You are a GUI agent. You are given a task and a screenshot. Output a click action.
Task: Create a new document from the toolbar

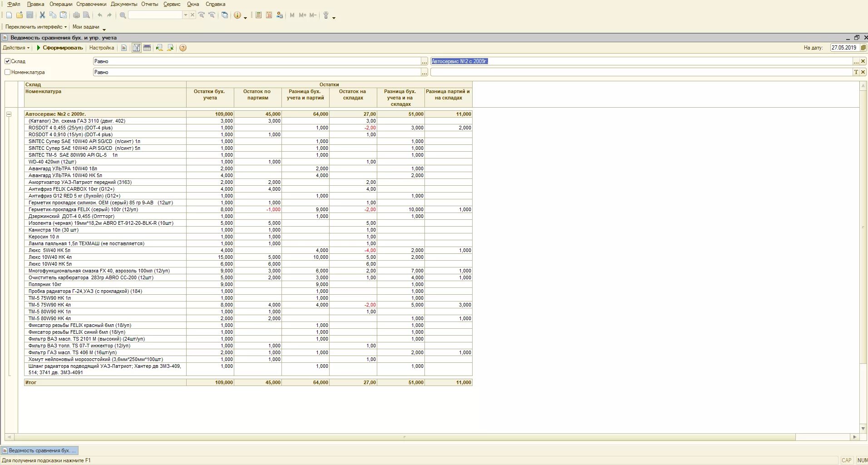[9, 15]
